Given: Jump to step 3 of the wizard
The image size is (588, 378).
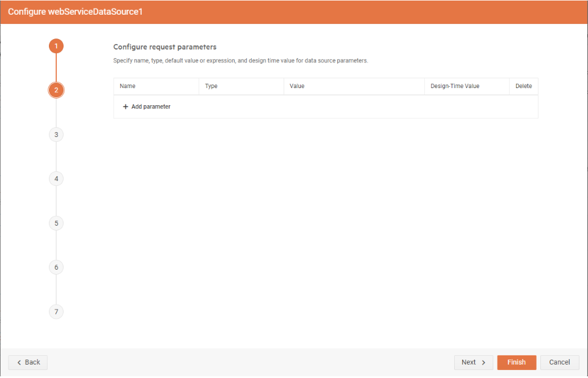Looking at the screenshot, I should [x=56, y=134].
